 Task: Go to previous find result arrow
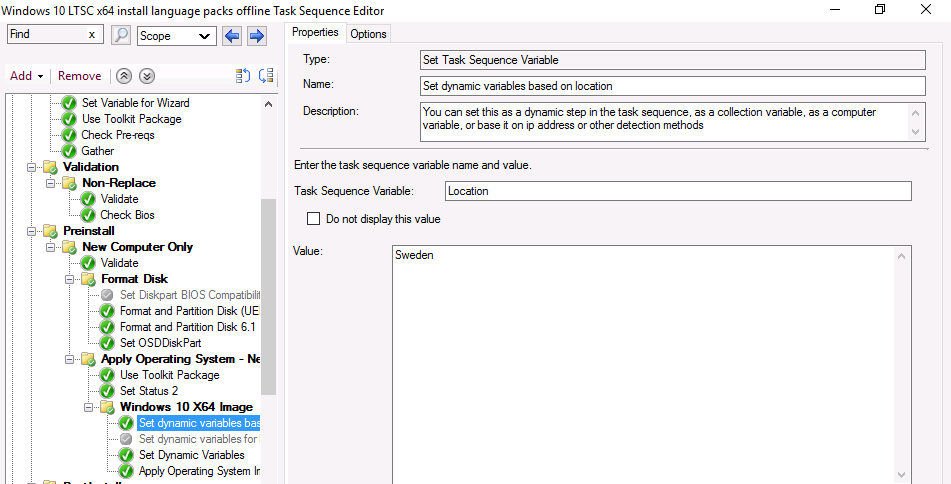[232, 36]
